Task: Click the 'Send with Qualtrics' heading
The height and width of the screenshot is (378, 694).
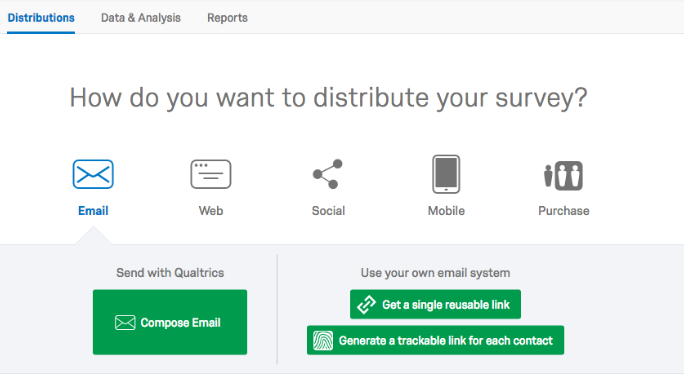Action: point(170,273)
